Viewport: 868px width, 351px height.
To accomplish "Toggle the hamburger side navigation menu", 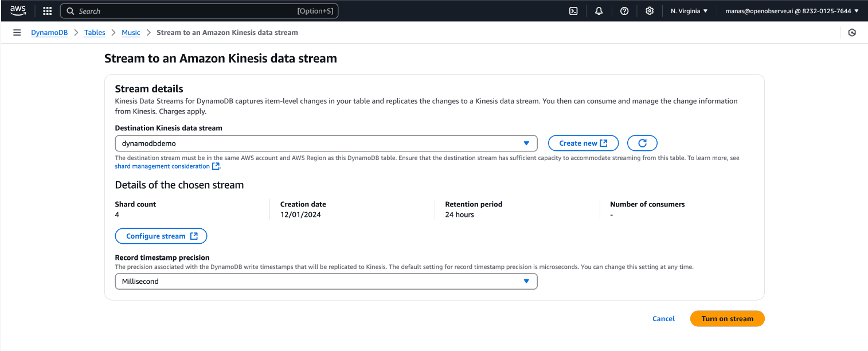I will [17, 33].
